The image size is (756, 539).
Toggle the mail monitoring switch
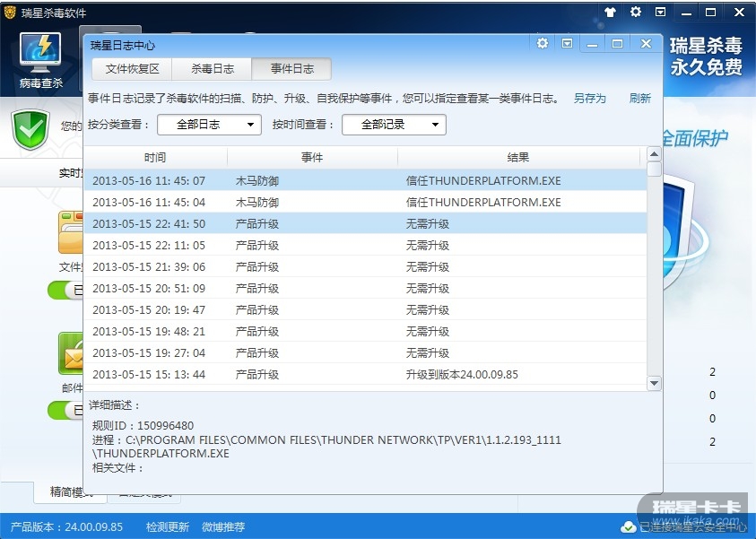pyautogui.click(x=65, y=411)
